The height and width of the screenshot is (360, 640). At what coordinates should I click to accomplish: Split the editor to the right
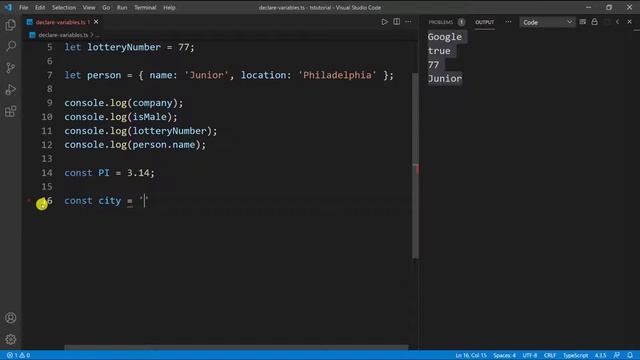click(x=396, y=22)
